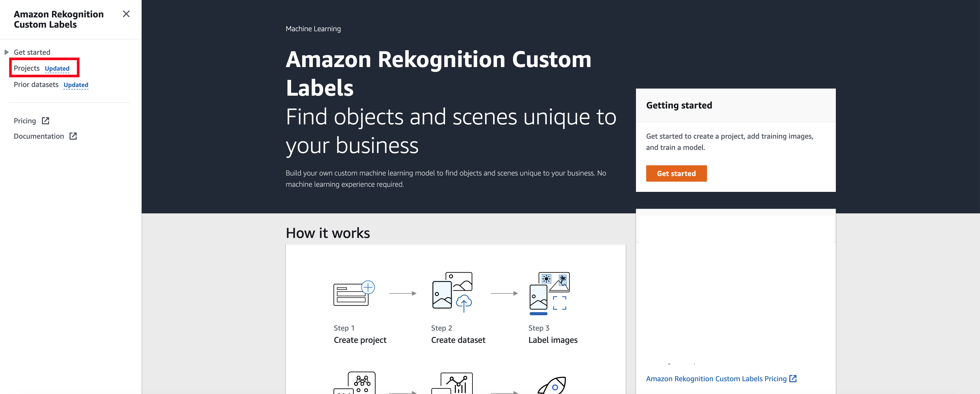The width and height of the screenshot is (980, 394).
Task: Open the Pricing link in the sidebar
Action: (25, 121)
